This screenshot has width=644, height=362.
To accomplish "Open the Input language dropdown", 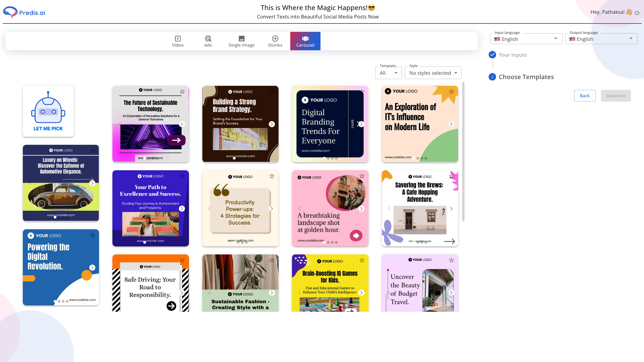I will pyautogui.click(x=526, y=39).
